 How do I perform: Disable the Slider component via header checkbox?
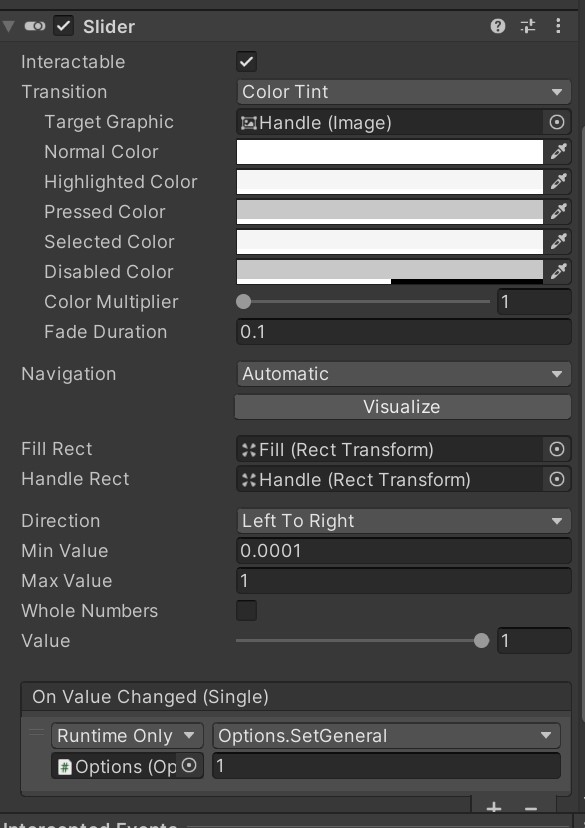click(x=64, y=26)
